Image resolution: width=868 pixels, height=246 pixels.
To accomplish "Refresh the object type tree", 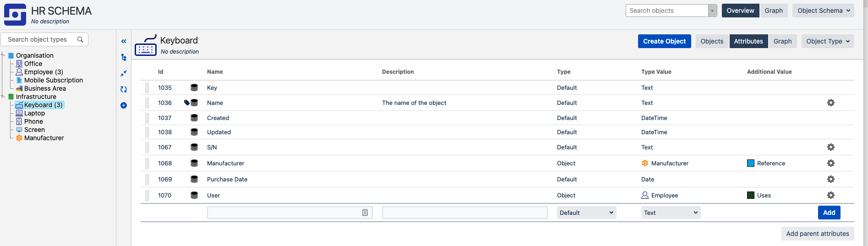I will (124, 89).
